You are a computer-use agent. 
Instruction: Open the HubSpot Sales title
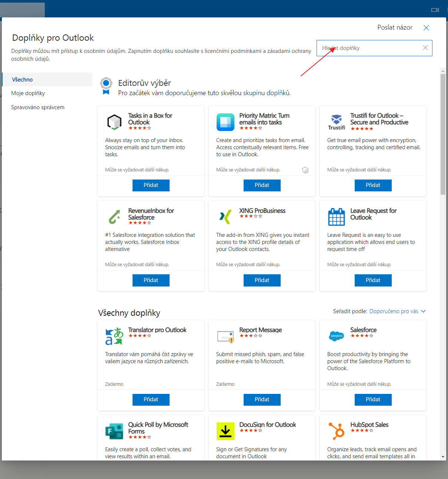coord(369,425)
